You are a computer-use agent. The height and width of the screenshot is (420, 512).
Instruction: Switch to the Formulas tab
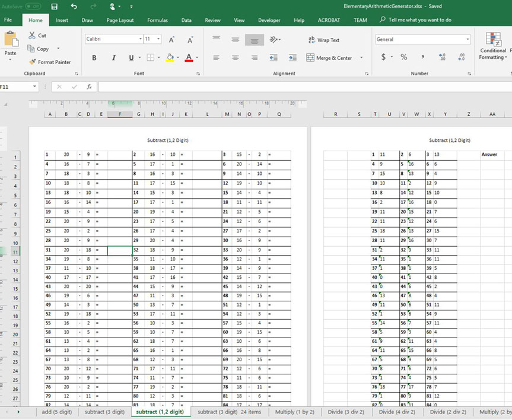[157, 20]
